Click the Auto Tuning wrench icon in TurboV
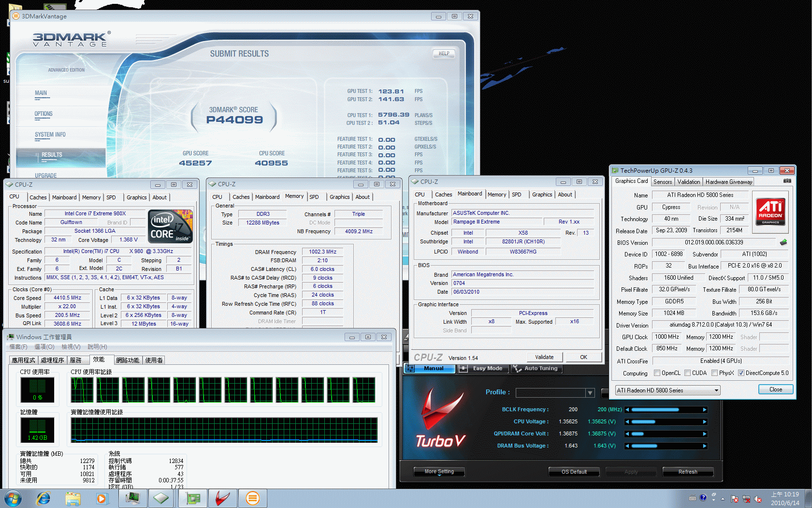Screen dimensions: 812x508 coord(517,369)
